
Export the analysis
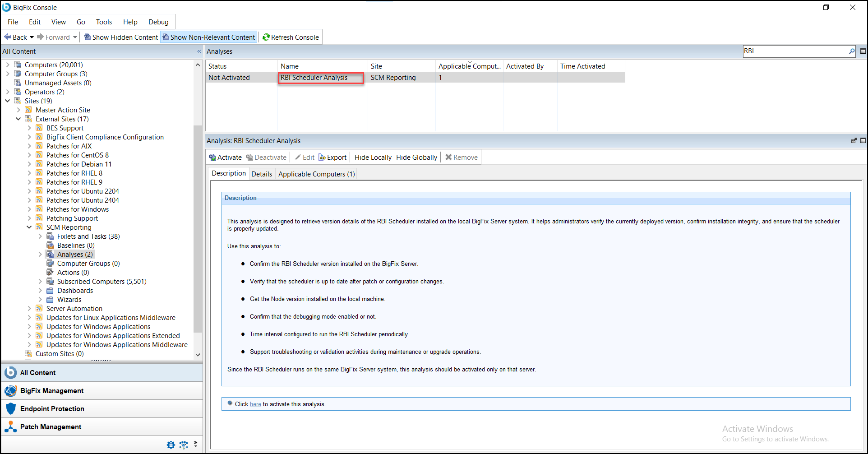click(x=332, y=157)
